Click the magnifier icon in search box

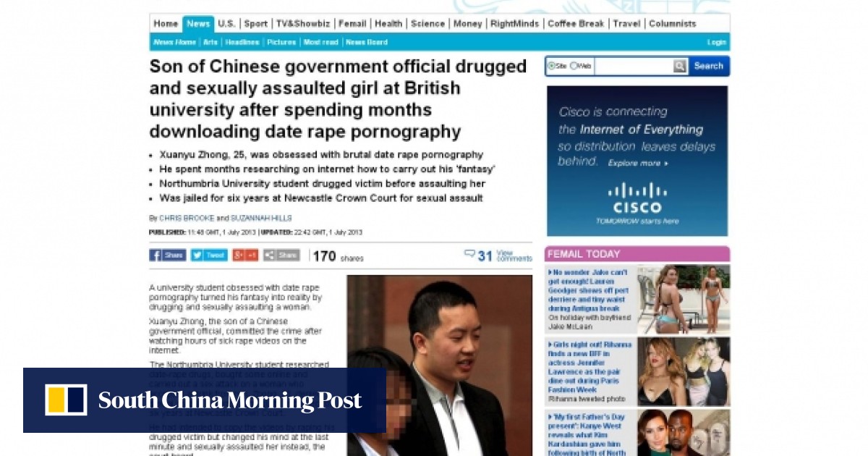[680, 66]
